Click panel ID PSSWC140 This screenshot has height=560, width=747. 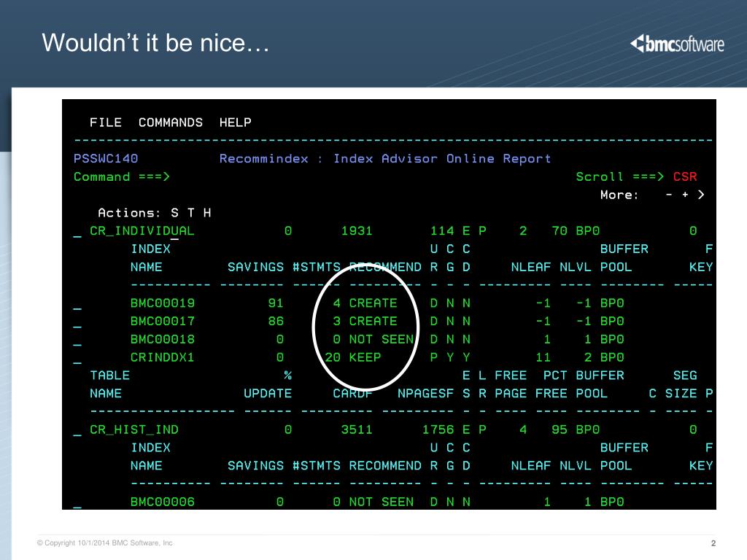[x=106, y=158]
